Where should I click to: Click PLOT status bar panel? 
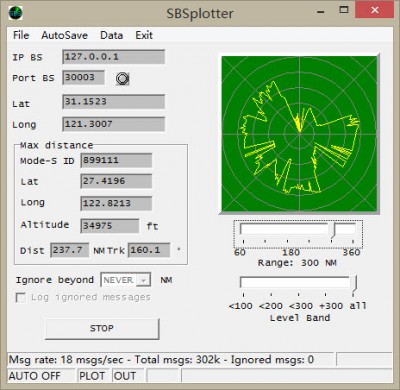coord(94,376)
